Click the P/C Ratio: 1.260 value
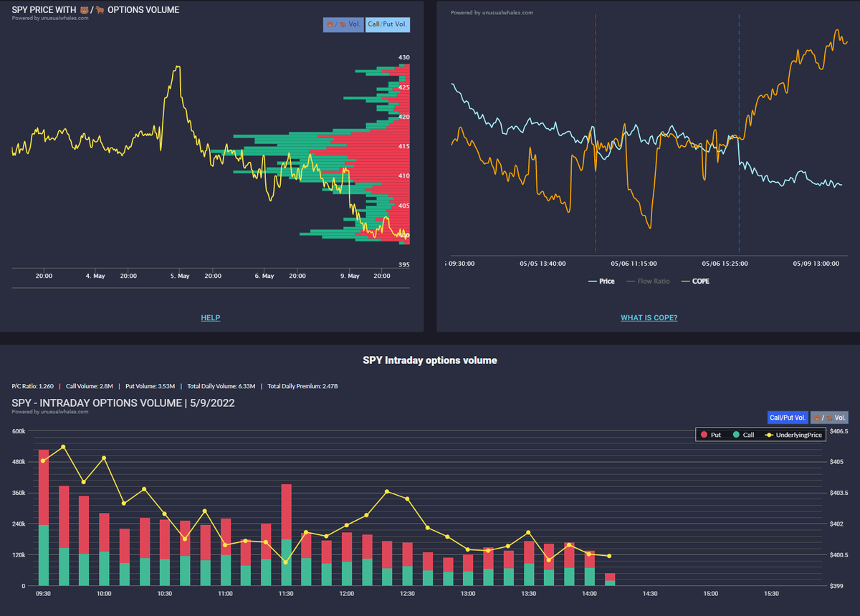The width and height of the screenshot is (860, 616). coord(32,386)
